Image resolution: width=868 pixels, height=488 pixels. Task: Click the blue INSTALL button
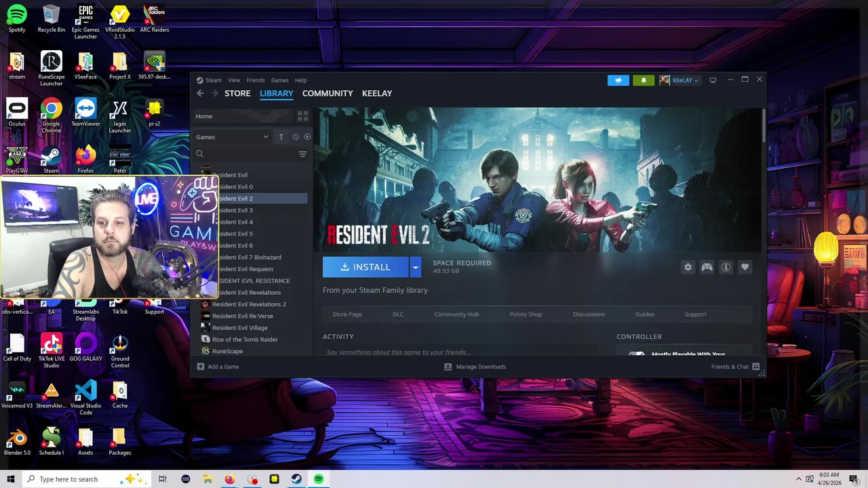click(x=366, y=267)
